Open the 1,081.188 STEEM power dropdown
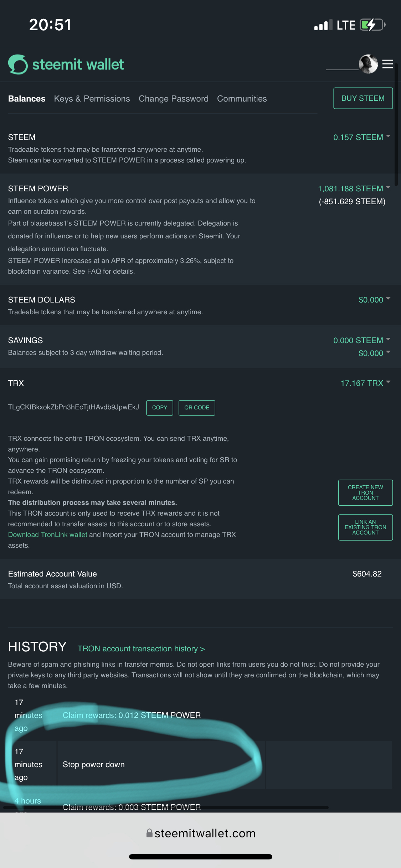The image size is (401, 868). click(x=354, y=188)
